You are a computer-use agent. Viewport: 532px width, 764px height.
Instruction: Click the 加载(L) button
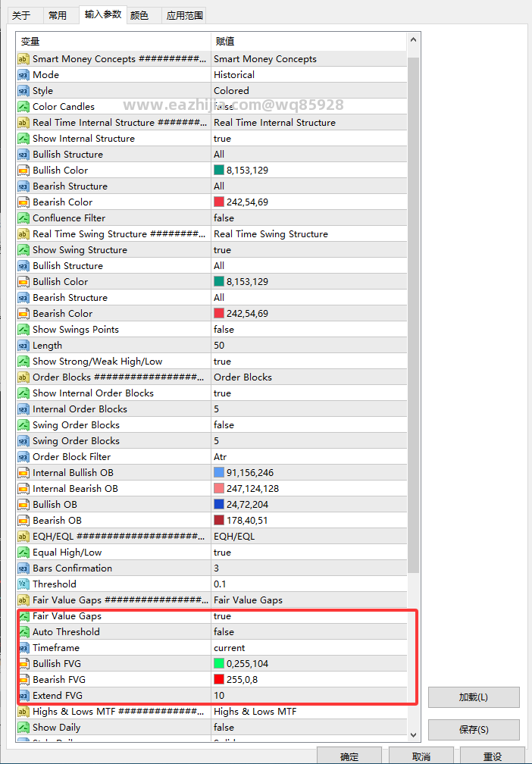pyautogui.click(x=474, y=697)
